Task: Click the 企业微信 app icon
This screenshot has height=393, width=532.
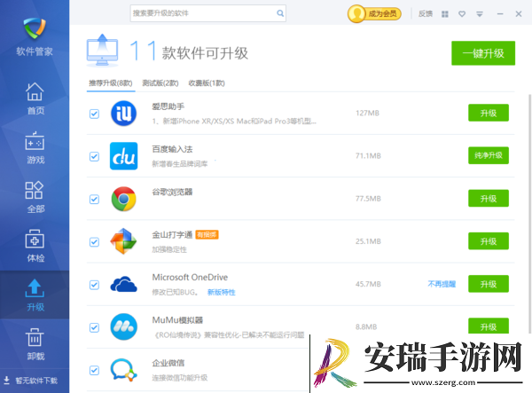Action: [123, 370]
